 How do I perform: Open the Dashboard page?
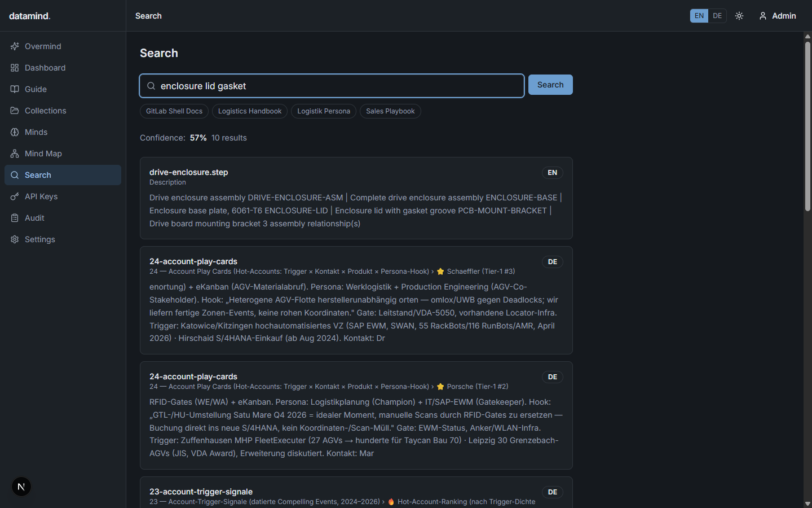point(63,68)
